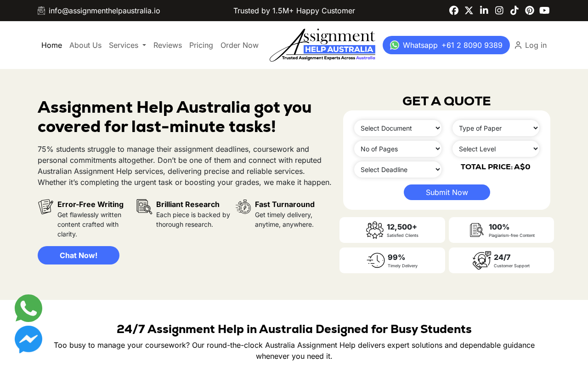Screen dimensions: 588x368
Task: Open the Instagram social icon
Action: click(499, 11)
